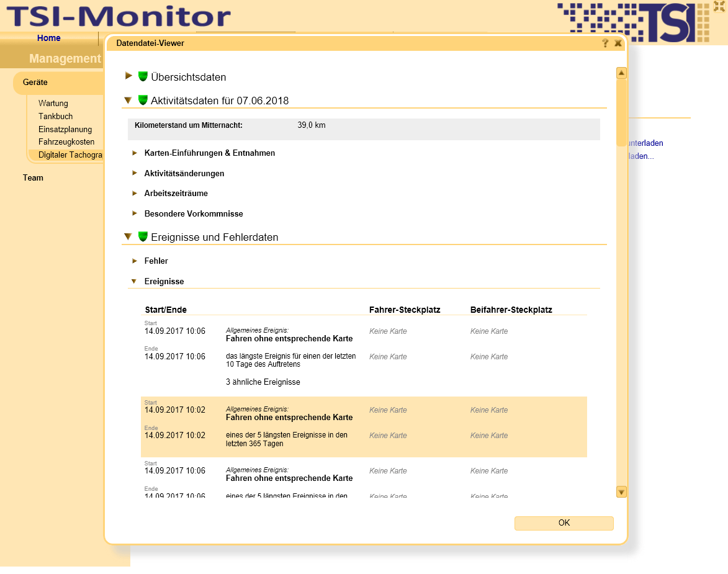
Task: Expand the Arbeitszeiträume subsection
Action: coord(135,193)
